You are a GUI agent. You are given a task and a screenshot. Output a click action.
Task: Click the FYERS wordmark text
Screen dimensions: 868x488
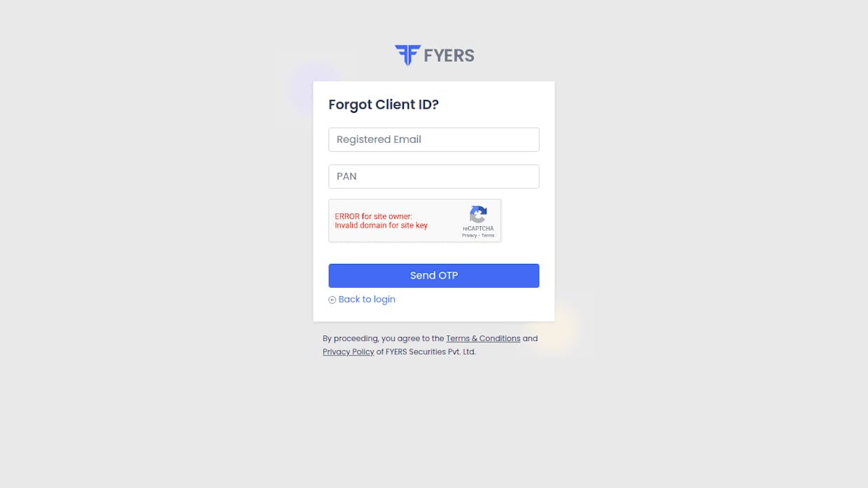[x=449, y=55]
